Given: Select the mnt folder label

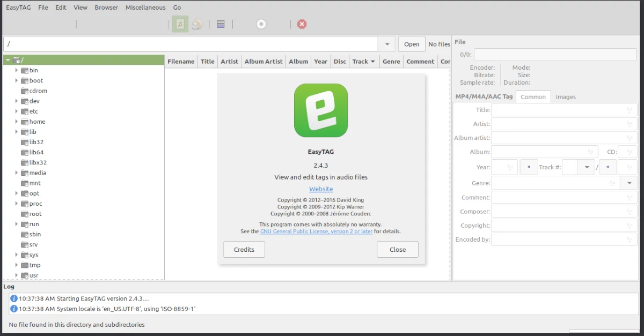Looking at the screenshot, I should tap(35, 183).
